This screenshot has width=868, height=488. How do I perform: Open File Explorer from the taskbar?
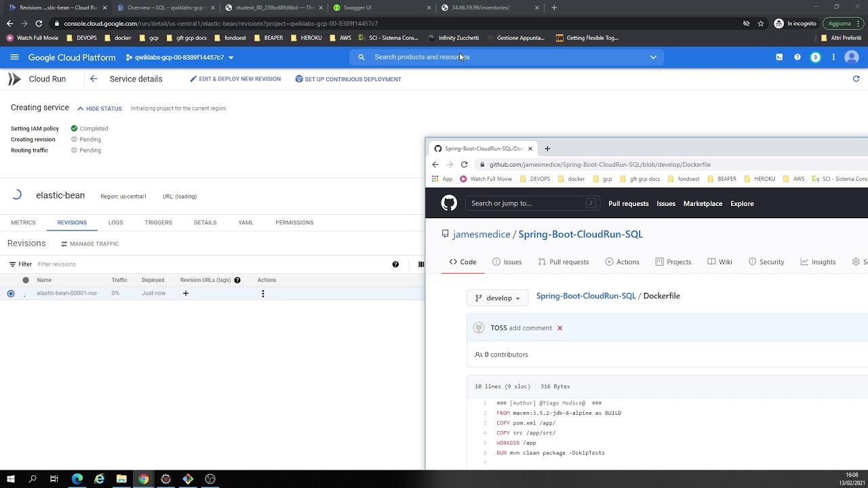coord(121,479)
